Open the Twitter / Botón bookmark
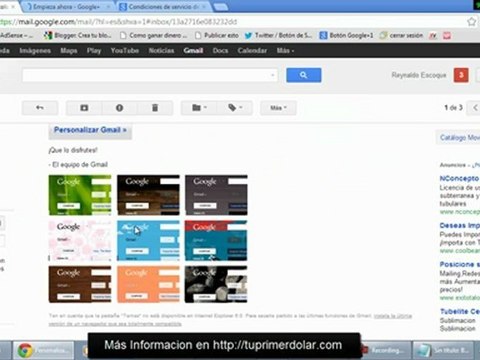Viewport: 480px width, 360px height. click(279, 35)
